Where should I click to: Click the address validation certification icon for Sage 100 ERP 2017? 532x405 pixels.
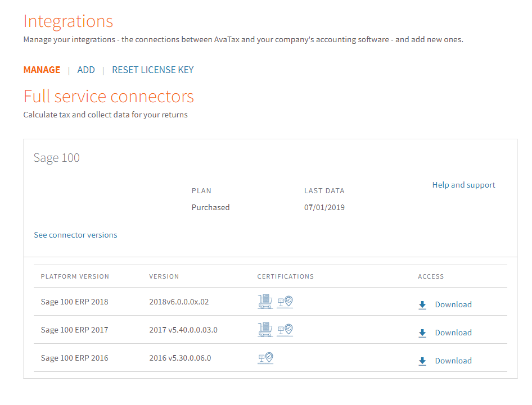(x=285, y=330)
